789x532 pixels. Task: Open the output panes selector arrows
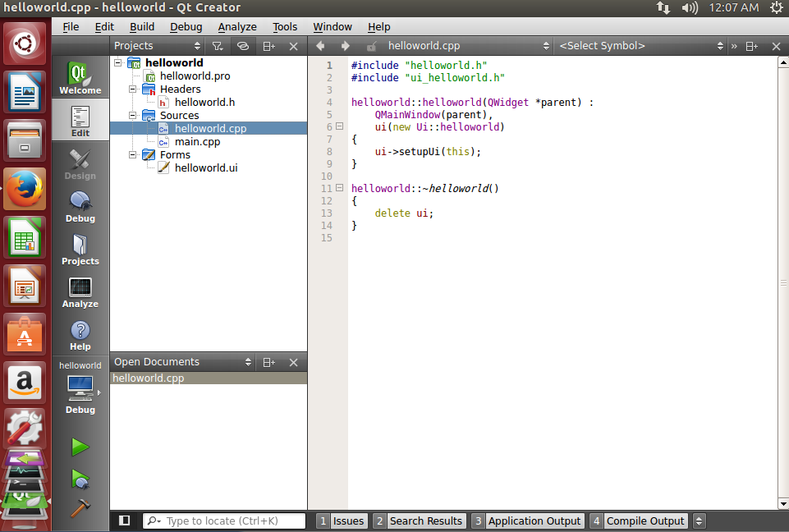point(699,521)
